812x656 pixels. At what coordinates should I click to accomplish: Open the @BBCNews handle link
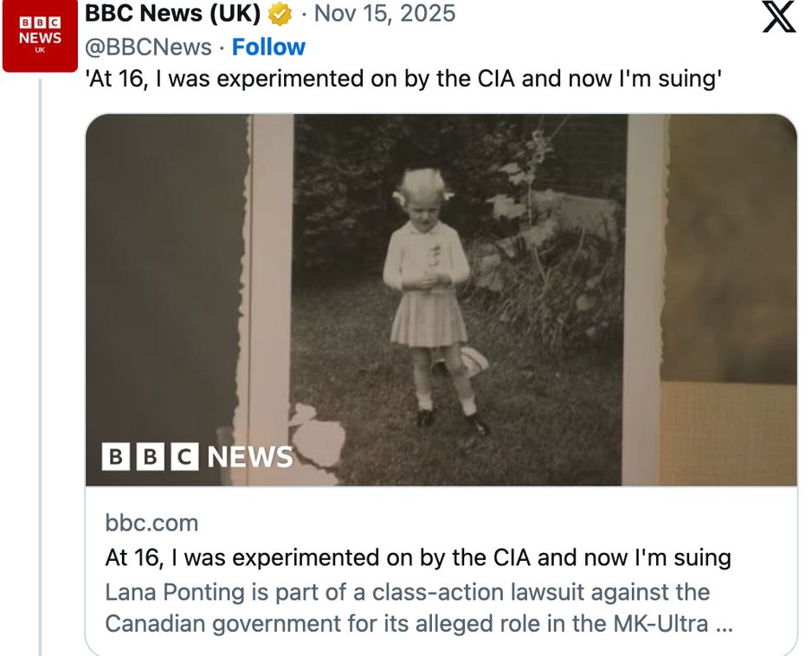[148, 47]
